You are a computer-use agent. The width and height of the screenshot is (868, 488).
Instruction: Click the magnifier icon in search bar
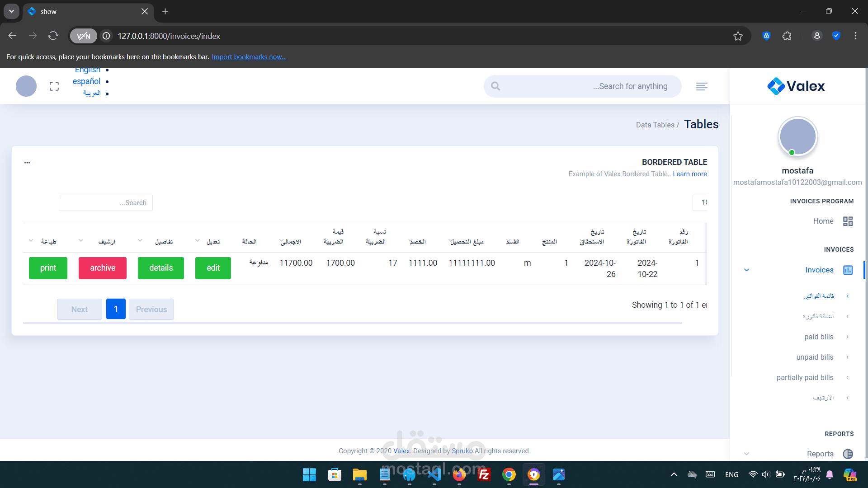pos(495,86)
